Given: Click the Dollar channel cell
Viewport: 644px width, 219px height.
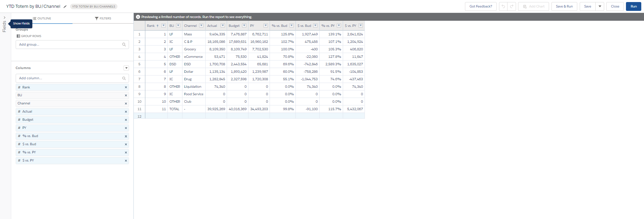Looking at the screenshot, I should (194, 72).
